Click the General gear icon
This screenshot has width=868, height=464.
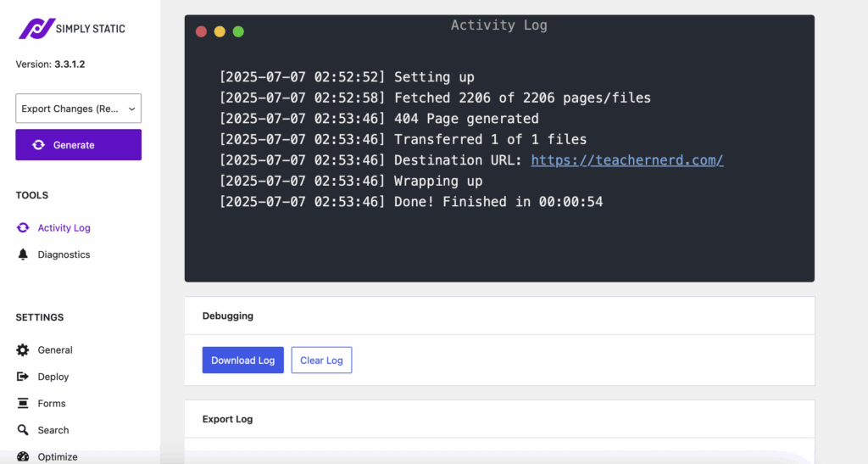[23, 350]
